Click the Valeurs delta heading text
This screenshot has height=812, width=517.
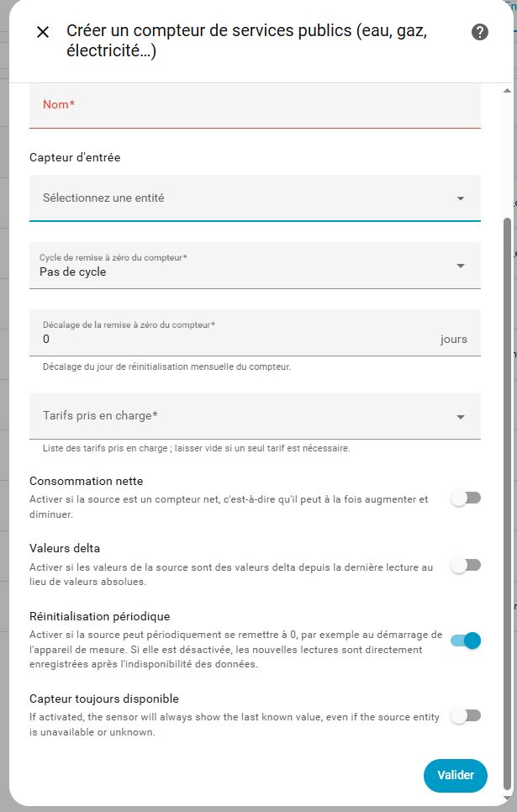coord(65,548)
